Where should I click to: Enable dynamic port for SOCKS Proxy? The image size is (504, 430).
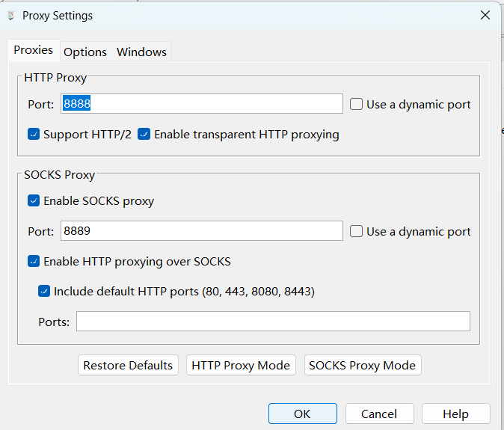coord(356,231)
